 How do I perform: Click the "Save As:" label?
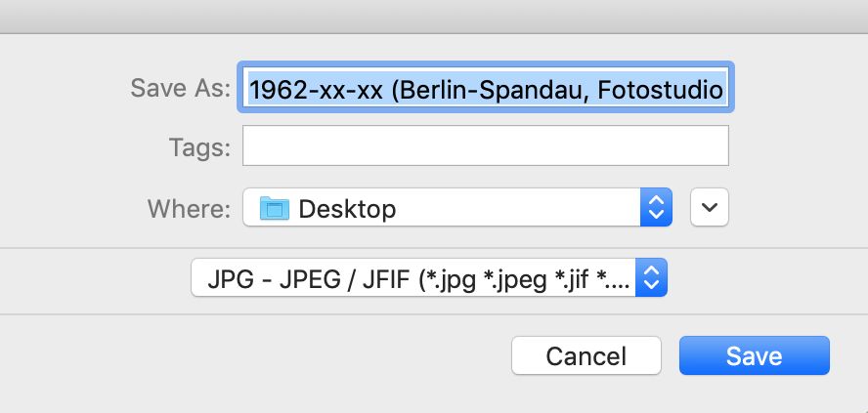click(181, 89)
